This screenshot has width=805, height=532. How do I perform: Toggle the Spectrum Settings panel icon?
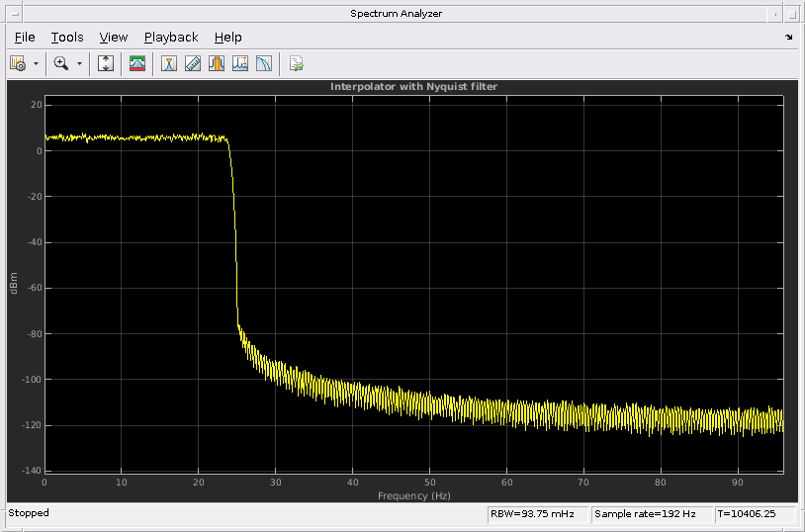coord(137,63)
